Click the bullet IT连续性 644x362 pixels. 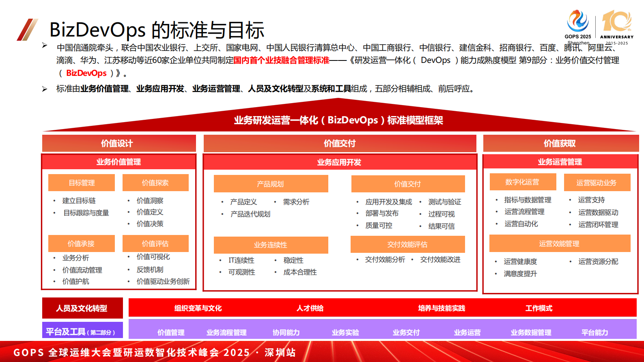click(241, 260)
